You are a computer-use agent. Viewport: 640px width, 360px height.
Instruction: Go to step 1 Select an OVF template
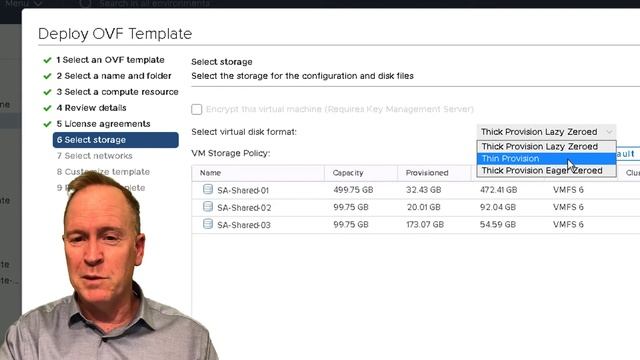coord(110,60)
